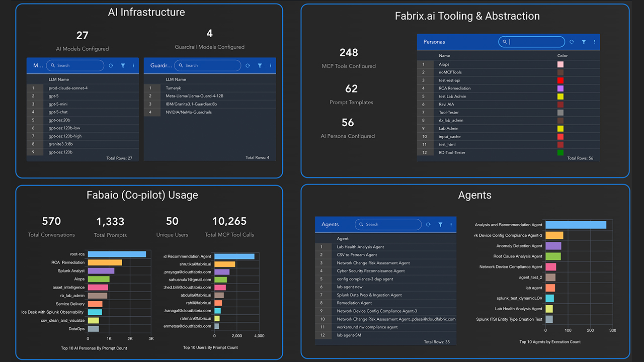Refresh the Agents table
The image size is (644, 362).
click(429, 224)
